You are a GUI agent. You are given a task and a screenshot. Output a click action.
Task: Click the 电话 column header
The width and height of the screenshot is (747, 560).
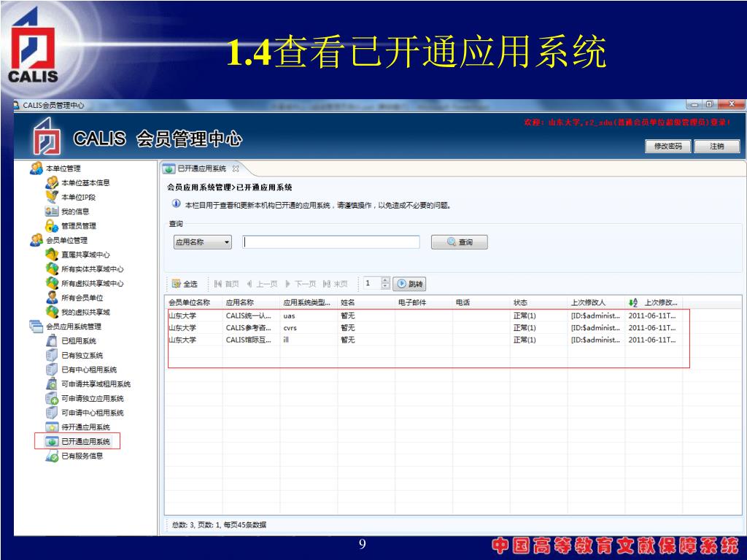pos(481,303)
